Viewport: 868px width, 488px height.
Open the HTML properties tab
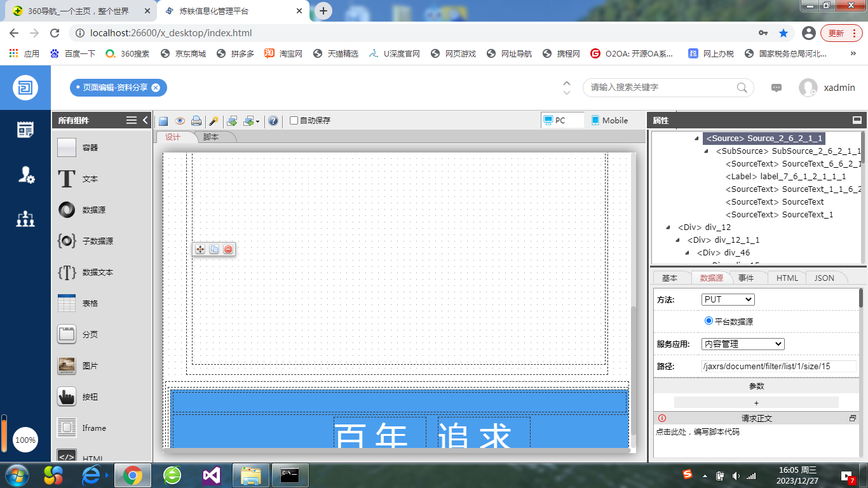787,278
